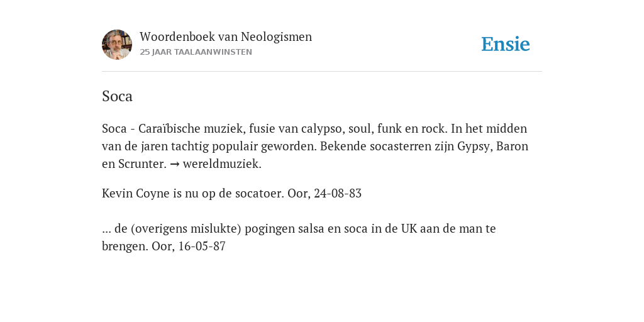Select the 25 JAAR TAALAANWINSTEN subtitle
Image resolution: width=644 pixels, height=322 pixels.
[196, 52]
